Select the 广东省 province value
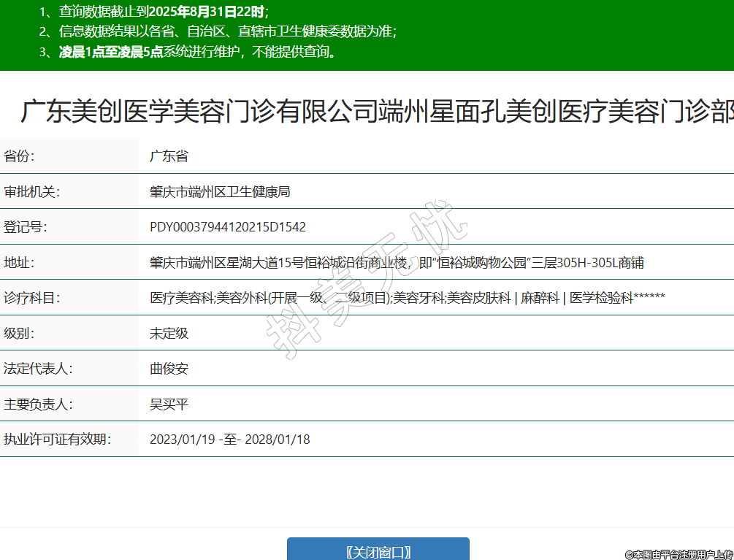734x560 pixels. pyautogui.click(x=169, y=156)
